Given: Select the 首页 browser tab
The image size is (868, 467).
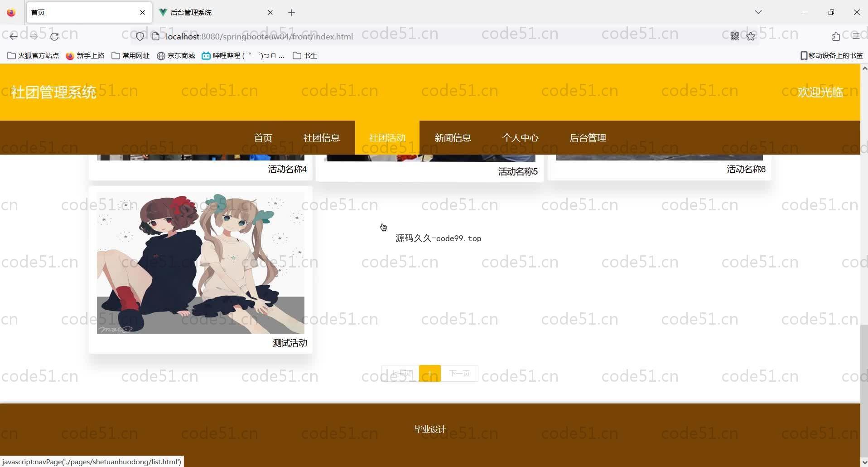Looking at the screenshot, I should coord(89,13).
